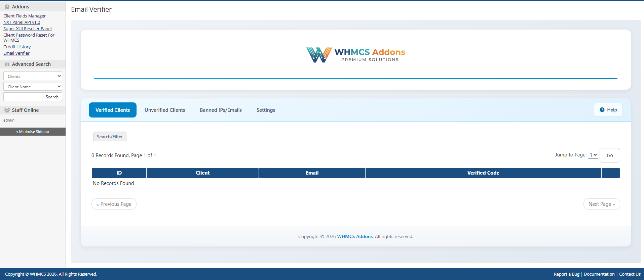Click the WHMCS Addons copyright link
This screenshot has height=280, width=644.
pos(355,236)
